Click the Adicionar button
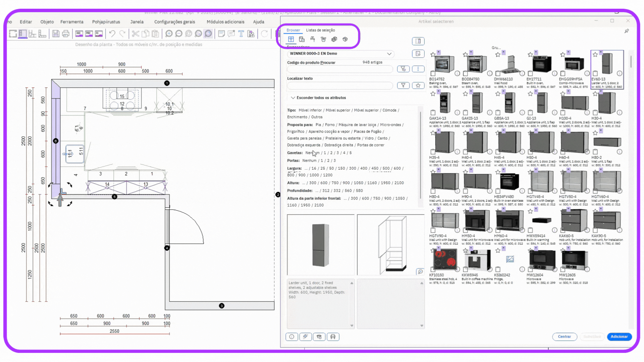The width and height of the screenshot is (644, 362). click(619, 337)
